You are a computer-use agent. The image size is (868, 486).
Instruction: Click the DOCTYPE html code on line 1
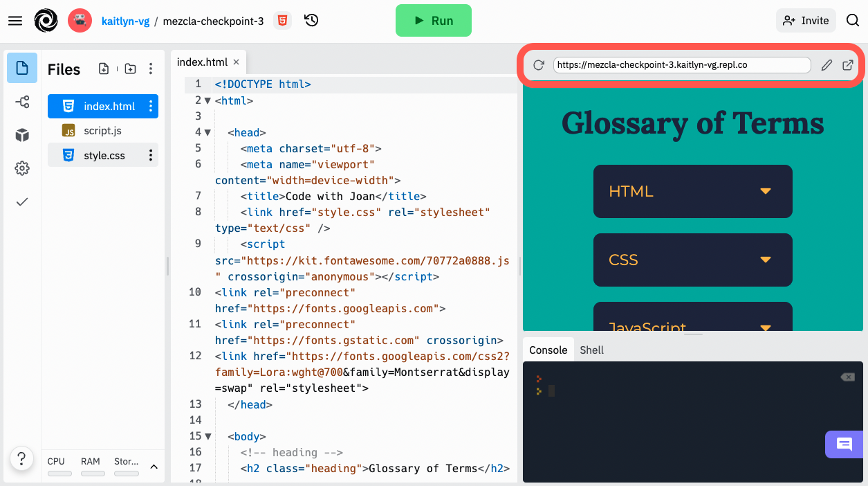click(x=263, y=84)
